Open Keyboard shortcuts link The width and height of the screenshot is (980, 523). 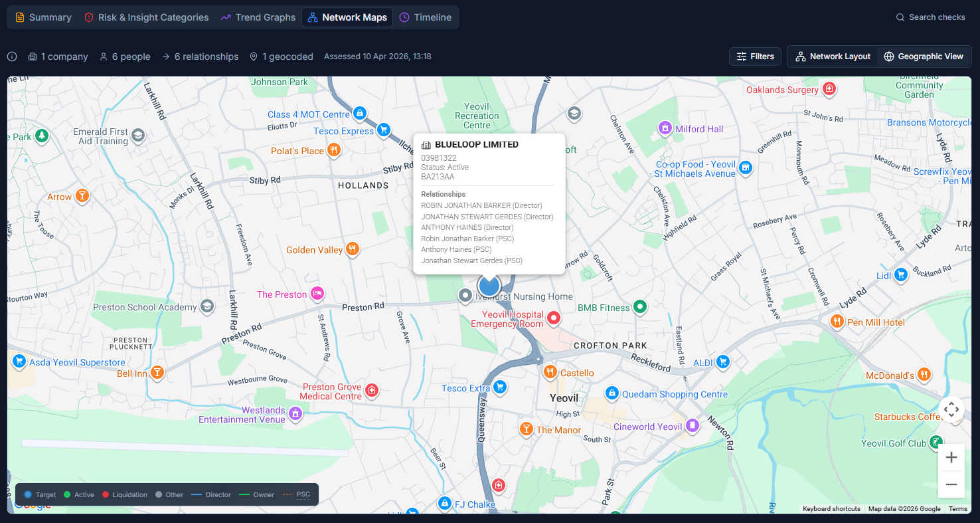tap(831, 509)
